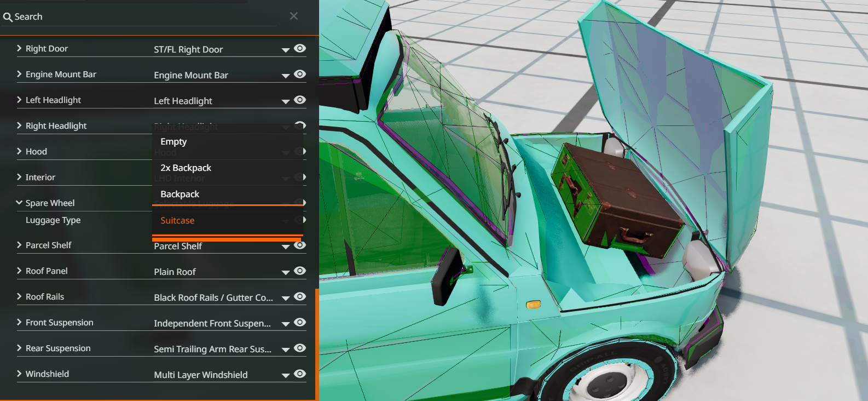Screen dimensions: 868x401
Task: Expand the Interior chevron
Action: coord(19,177)
